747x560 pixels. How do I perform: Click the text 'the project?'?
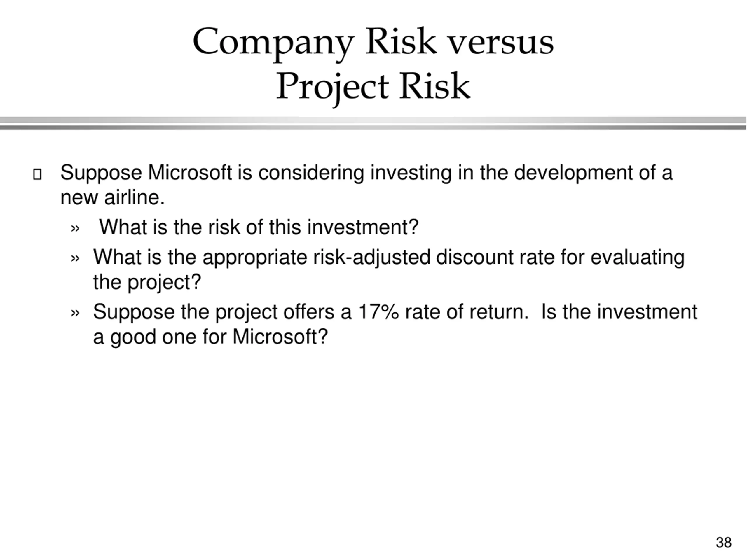coord(147,282)
